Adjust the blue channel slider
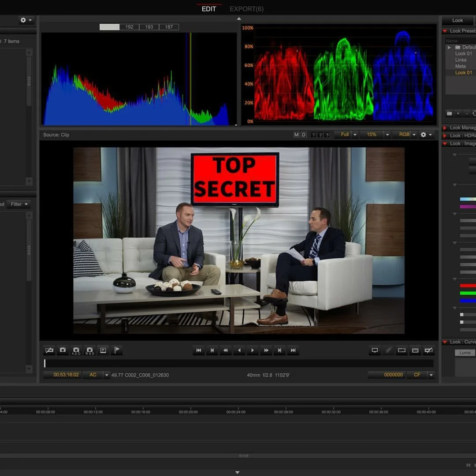Screen dimensions: 476x476 point(468,301)
